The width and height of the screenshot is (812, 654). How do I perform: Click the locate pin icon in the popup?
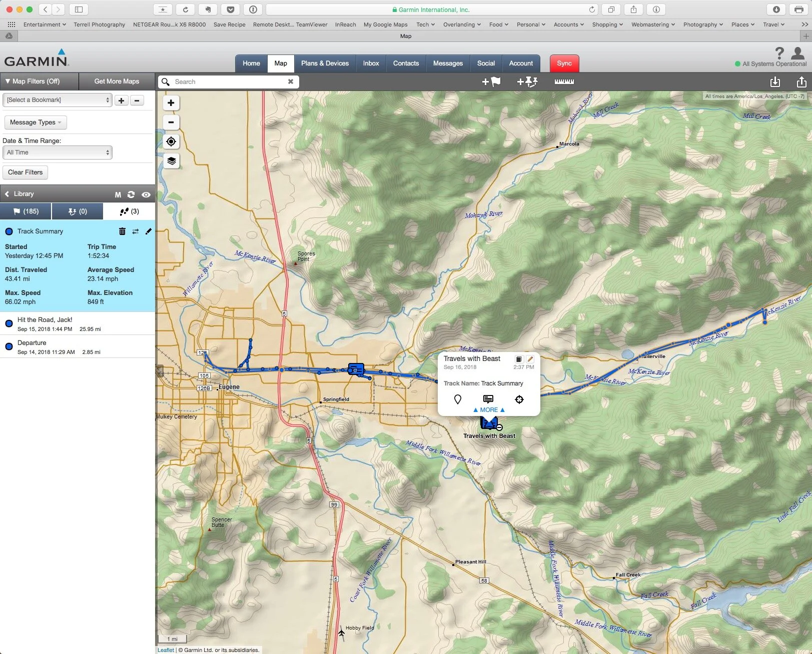[x=457, y=399]
